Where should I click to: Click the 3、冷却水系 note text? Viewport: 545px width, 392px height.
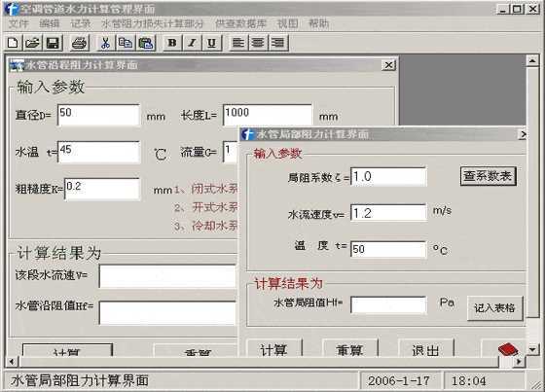(x=205, y=227)
